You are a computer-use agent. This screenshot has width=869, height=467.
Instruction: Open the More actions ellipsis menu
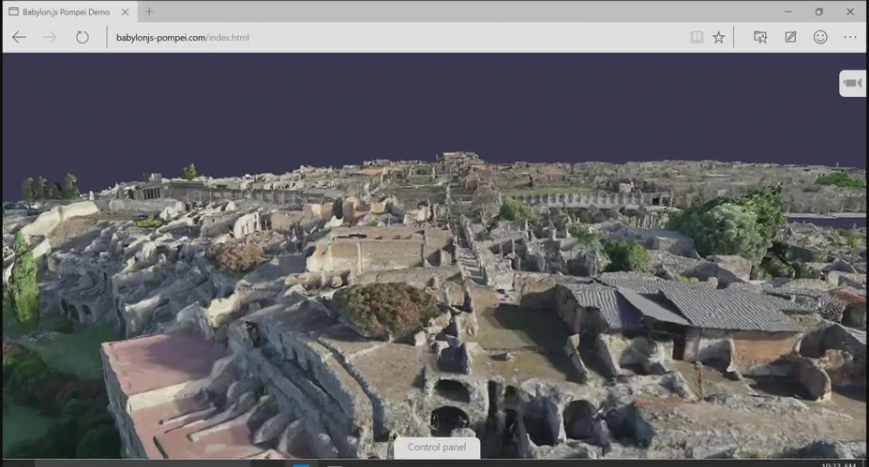pos(850,37)
